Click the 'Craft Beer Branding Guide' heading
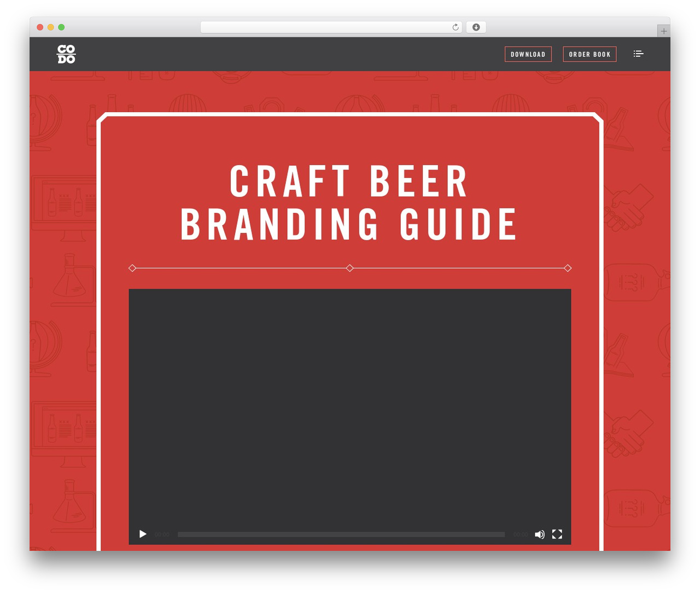This screenshot has height=593, width=700. (349, 202)
